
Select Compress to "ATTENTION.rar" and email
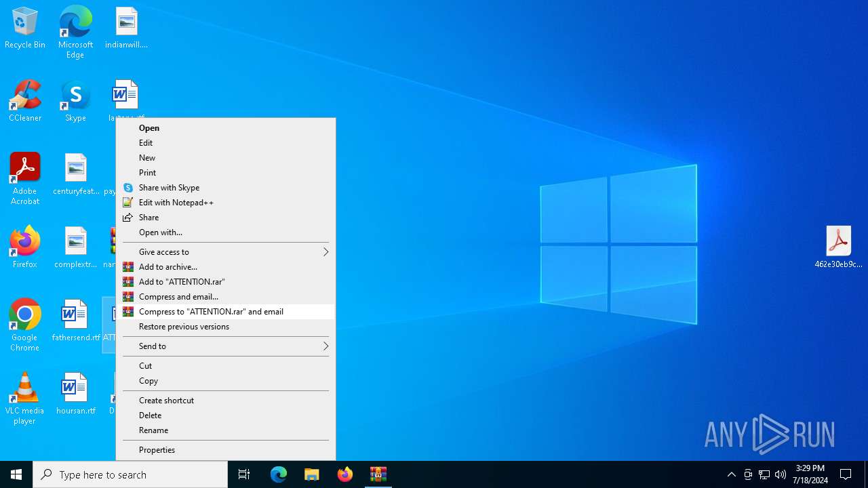[x=226, y=312]
